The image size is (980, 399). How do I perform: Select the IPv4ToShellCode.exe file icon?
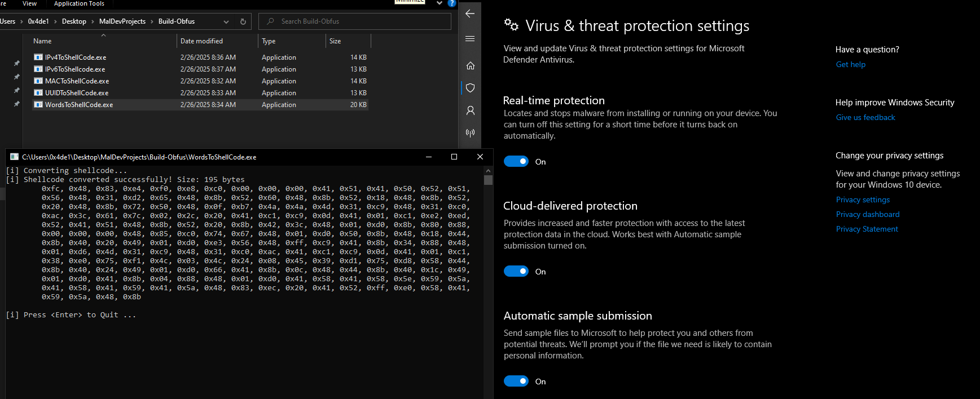tap(38, 57)
